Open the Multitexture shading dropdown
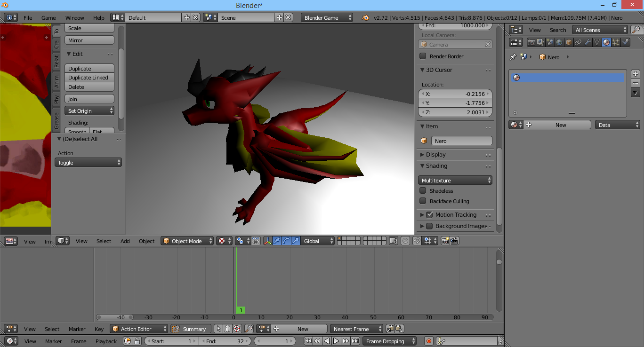Screen dimensions: 644x347 [455, 180]
